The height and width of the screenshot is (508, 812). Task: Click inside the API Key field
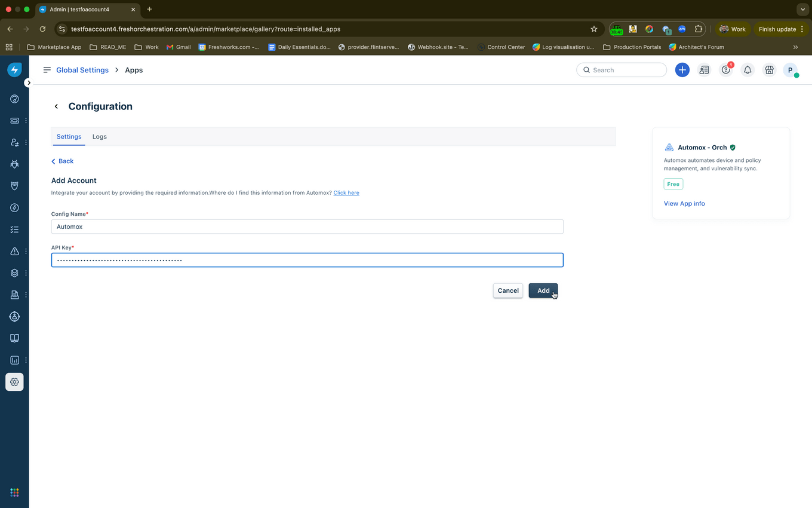(x=307, y=259)
